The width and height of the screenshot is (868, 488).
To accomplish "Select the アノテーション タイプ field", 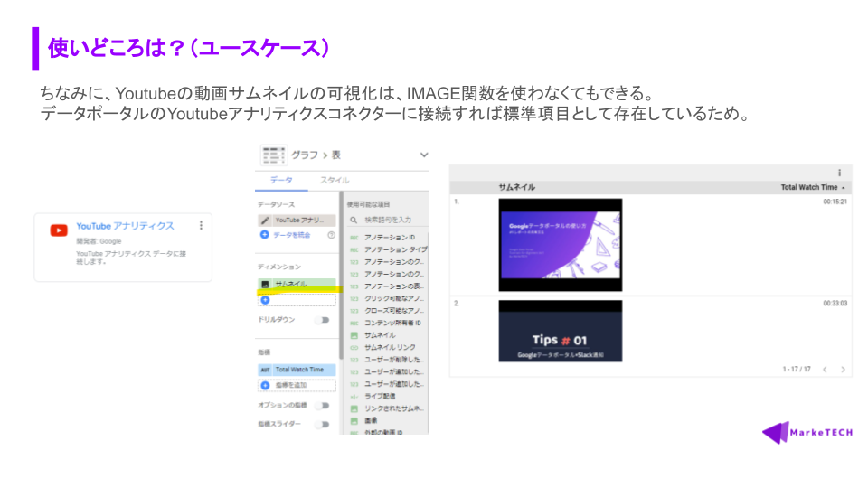I will 395,249.
